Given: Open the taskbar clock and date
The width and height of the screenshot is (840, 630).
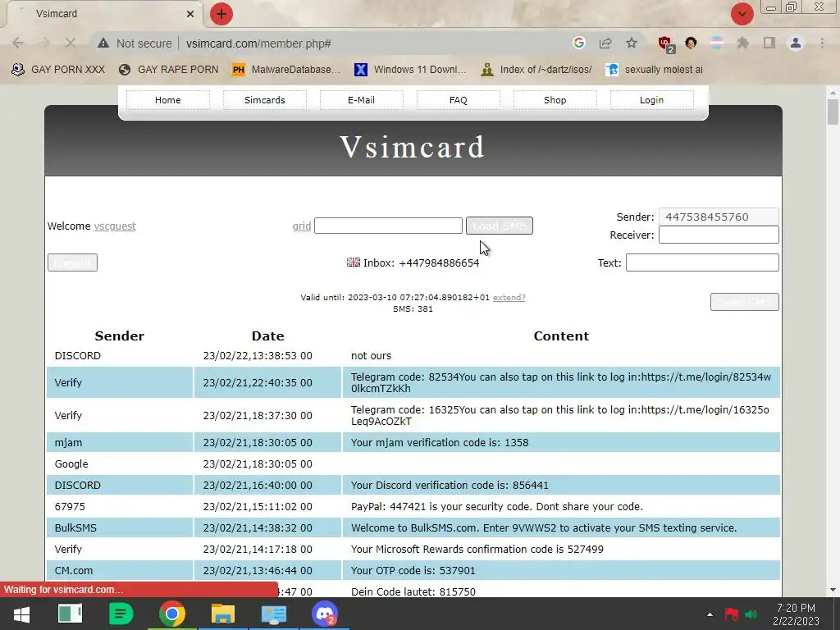Looking at the screenshot, I should 796,614.
